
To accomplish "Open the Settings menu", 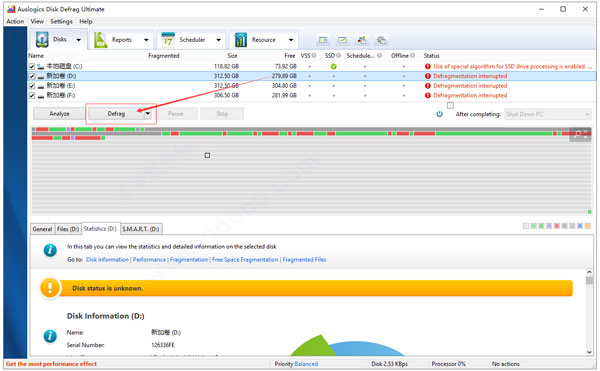I will click(61, 21).
